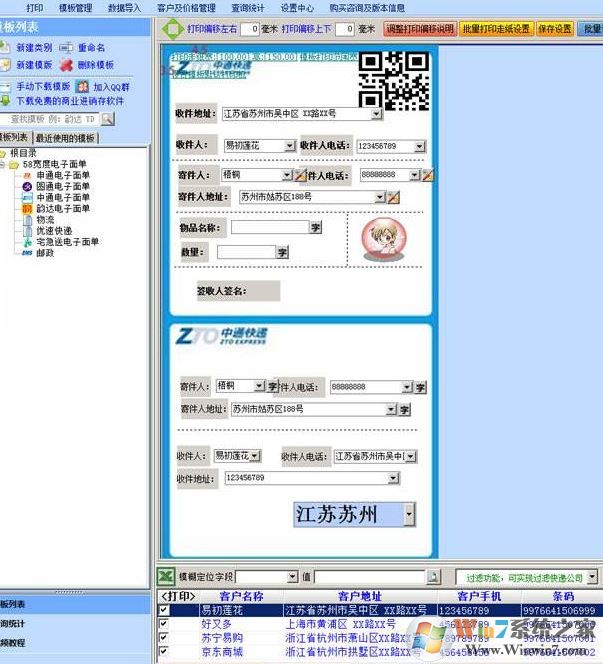
Task: Click 下载免费的商业进销存软件 link
Action: [x=70, y=101]
